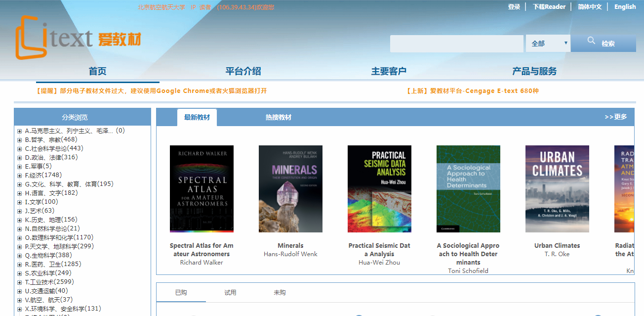The height and width of the screenshot is (316, 644).
Task: Expand the B.哲学、宗教 category node
Action: tap(20, 140)
